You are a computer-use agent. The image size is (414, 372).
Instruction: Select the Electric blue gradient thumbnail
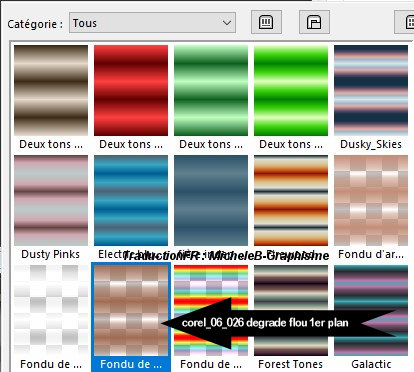point(131,200)
